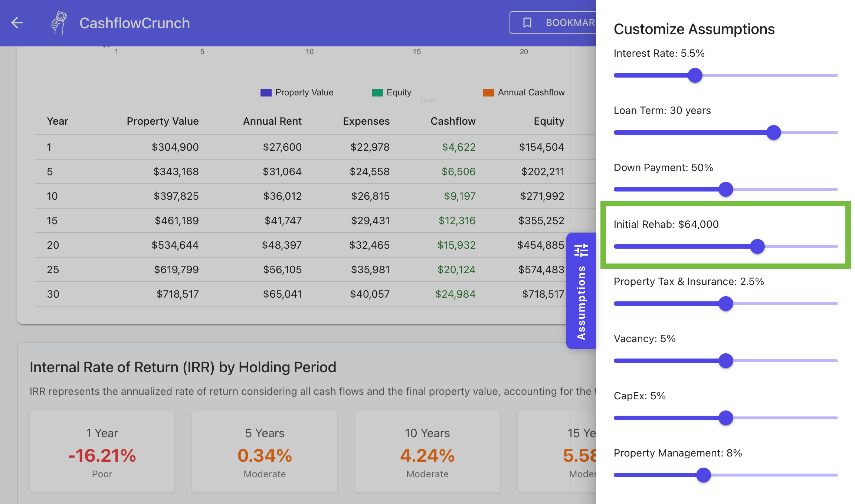The height and width of the screenshot is (504, 855).
Task: Click the Down Payment slider thumb
Action: (726, 189)
